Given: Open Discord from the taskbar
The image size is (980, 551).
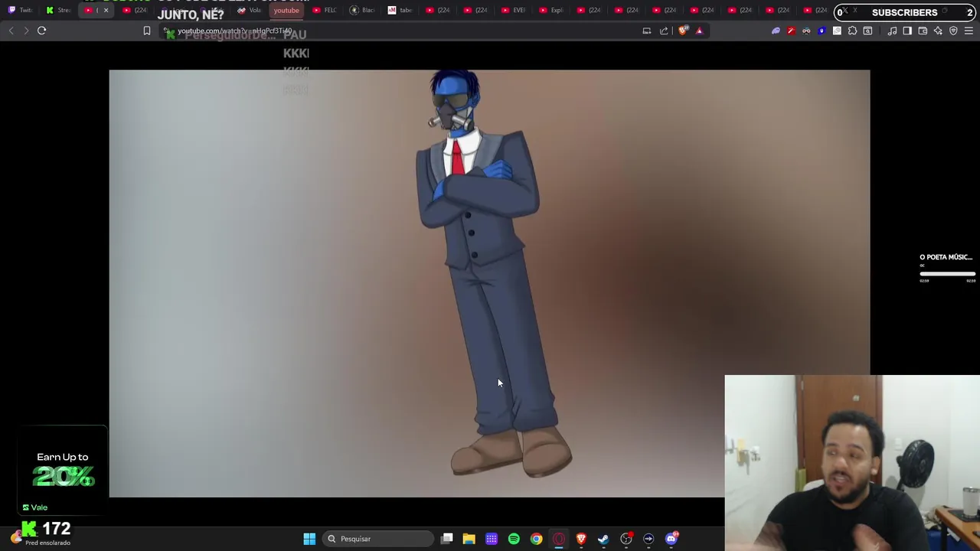Looking at the screenshot, I should coord(671,539).
